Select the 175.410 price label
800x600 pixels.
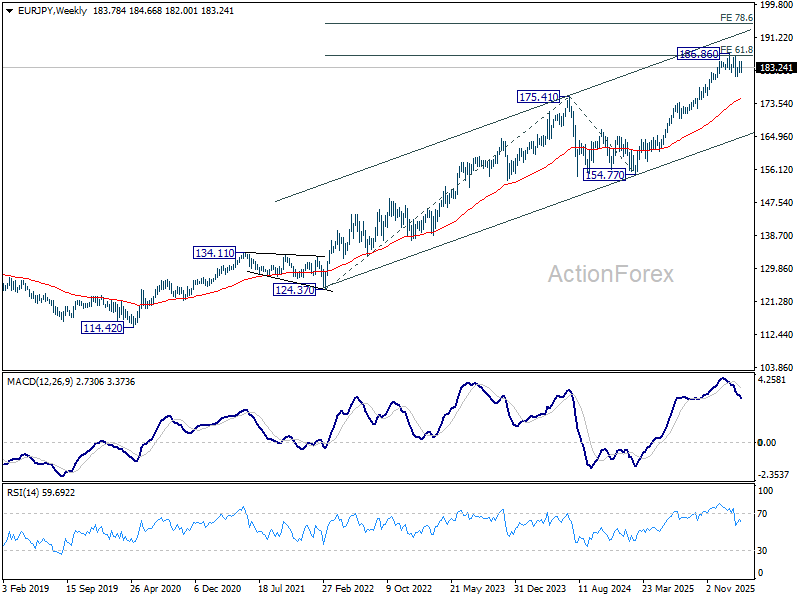[538, 96]
